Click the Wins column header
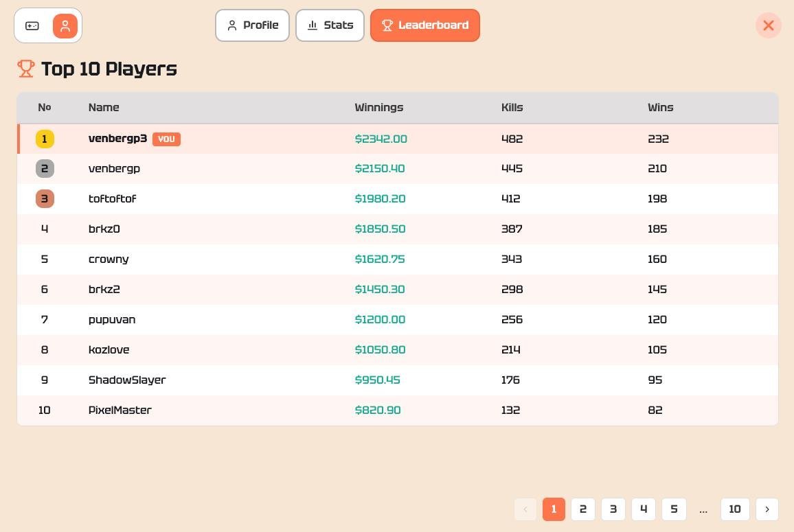Viewport: 794px width, 532px height. point(660,107)
